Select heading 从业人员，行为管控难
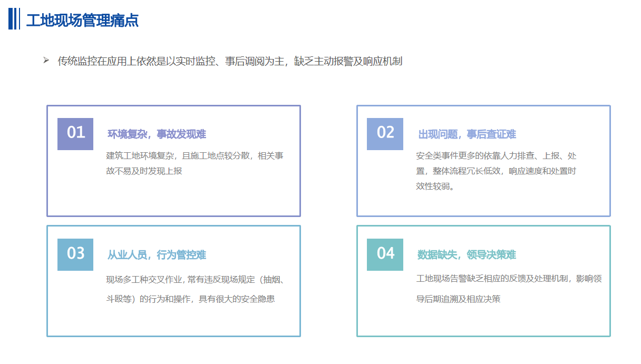641x364 pixels. [157, 255]
